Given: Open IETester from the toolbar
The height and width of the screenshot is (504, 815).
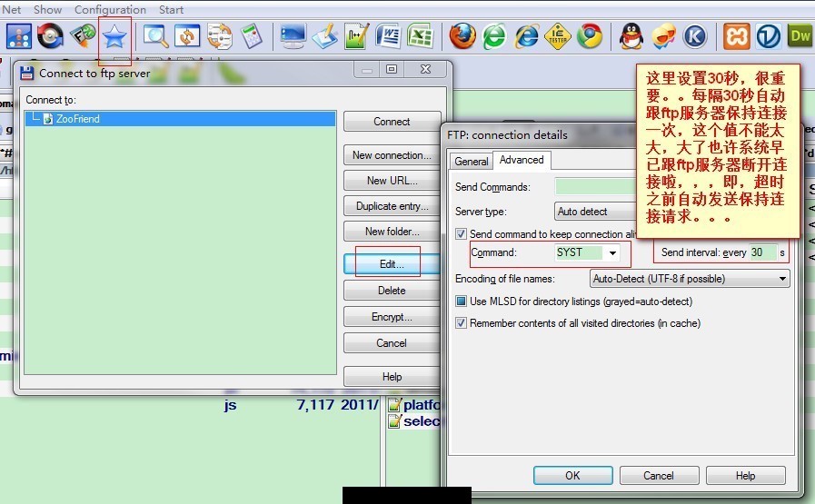Looking at the screenshot, I should point(557,36).
